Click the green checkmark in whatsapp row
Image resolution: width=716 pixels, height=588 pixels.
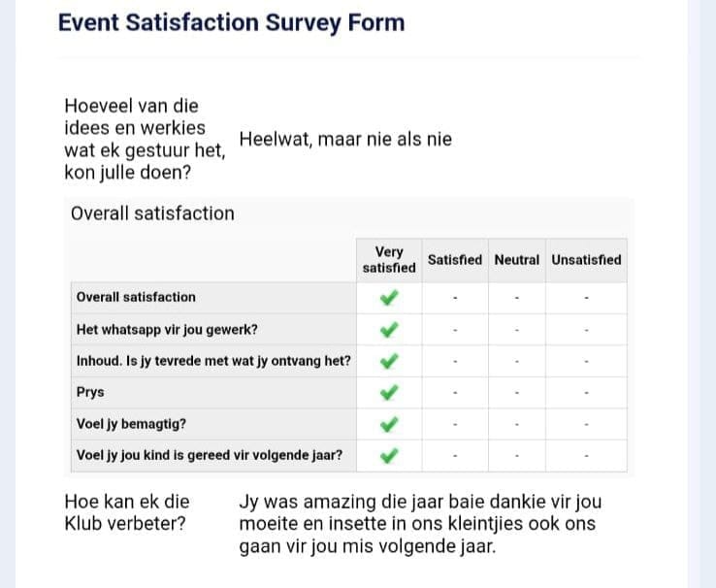(389, 329)
